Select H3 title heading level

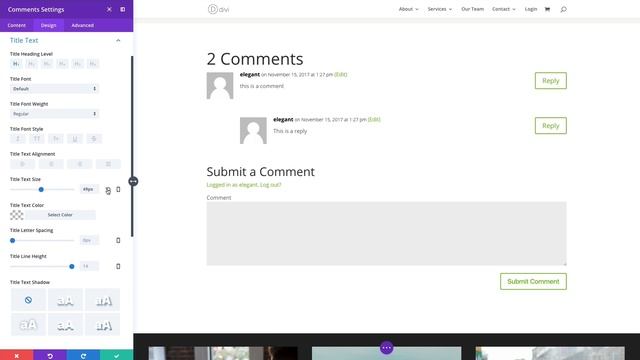click(47, 64)
